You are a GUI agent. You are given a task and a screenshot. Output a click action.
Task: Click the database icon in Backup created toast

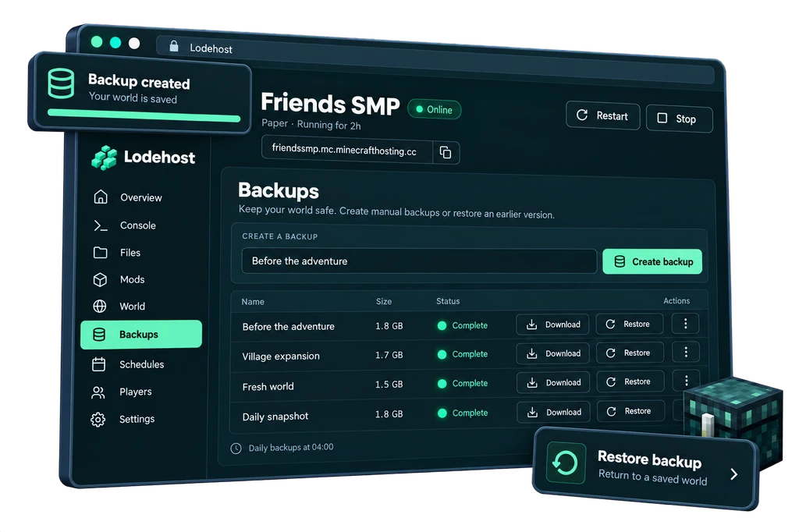61,83
